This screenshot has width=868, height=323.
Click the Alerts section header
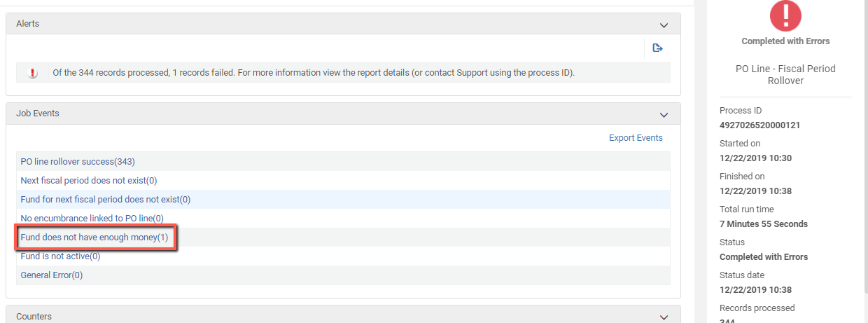click(343, 24)
